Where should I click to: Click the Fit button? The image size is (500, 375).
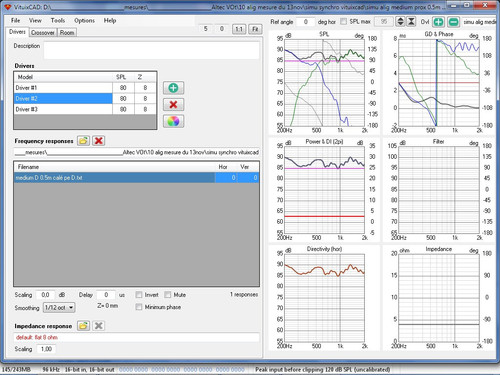255,29
